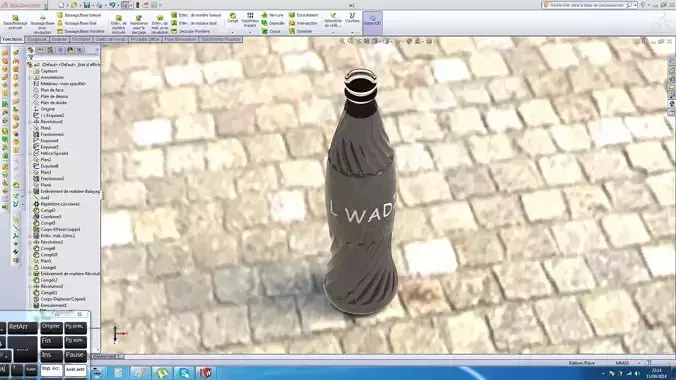Click the Rebuild traffic light icon

tap(137, 5)
